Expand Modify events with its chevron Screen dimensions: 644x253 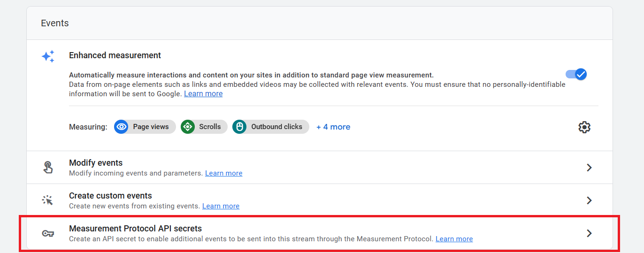[x=589, y=168]
